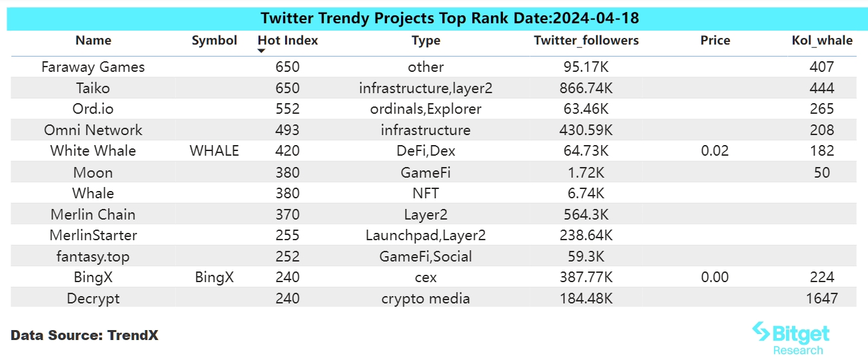This screenshot has height=360, width=868.
Task: Sort by the Symbol column header
Action: click(x=214, y=41)
